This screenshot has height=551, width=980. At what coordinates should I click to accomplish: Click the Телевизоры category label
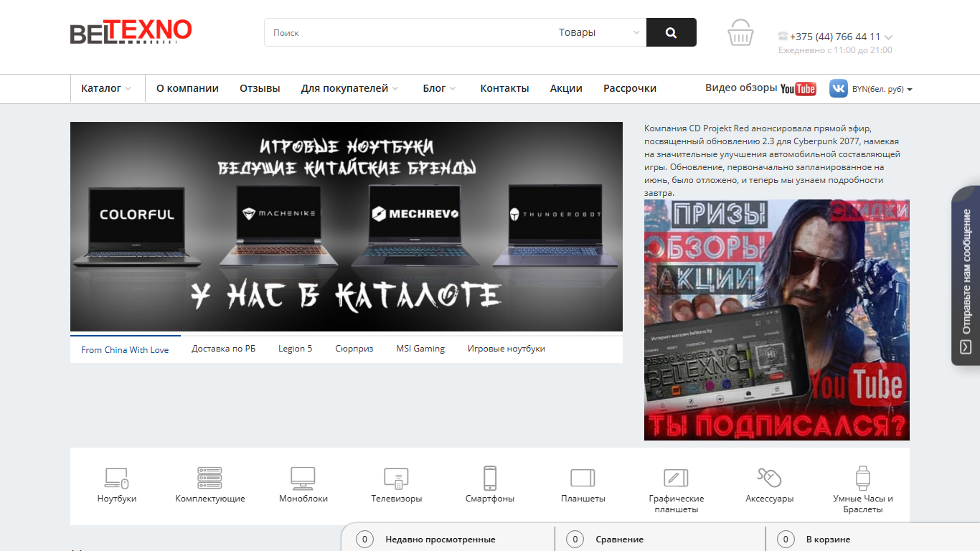[397, 499]
